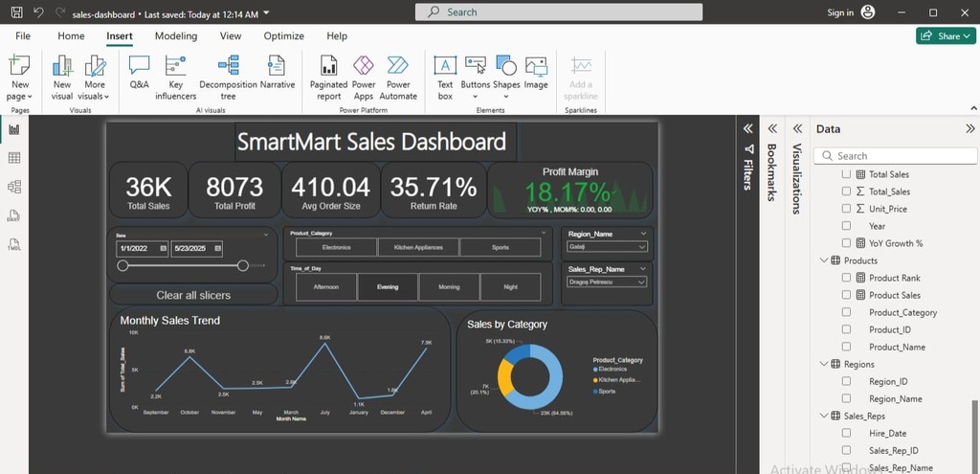Screen dimensions: 980x474
Task: Add a Decomposition tree visual
Action: [x=228, y=77]
